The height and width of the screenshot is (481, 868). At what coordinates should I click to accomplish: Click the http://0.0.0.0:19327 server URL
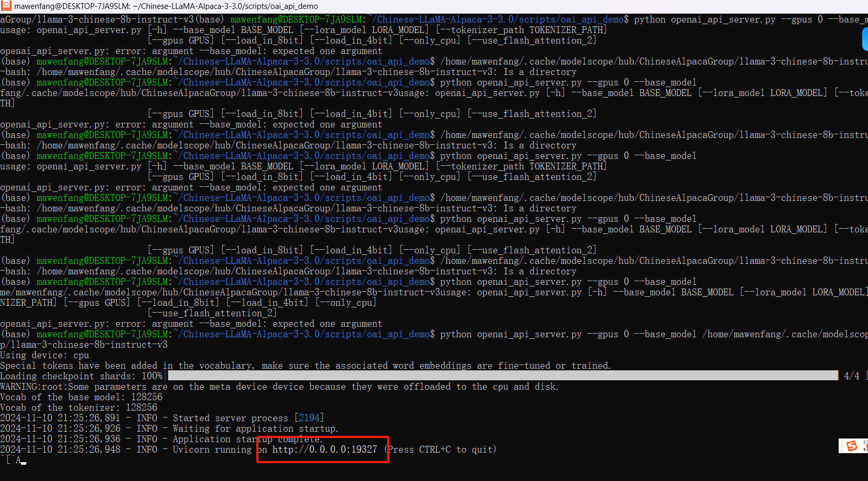pyautogui.click(x=324, y=450)
